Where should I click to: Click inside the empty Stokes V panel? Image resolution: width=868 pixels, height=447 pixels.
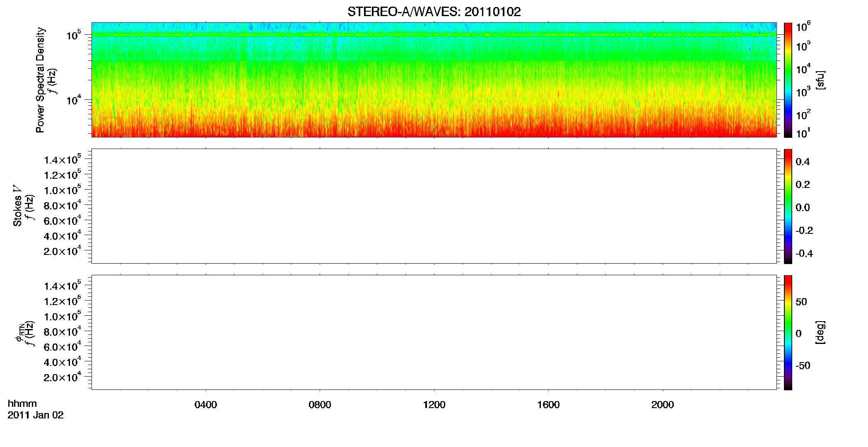[x=434, y=206]
